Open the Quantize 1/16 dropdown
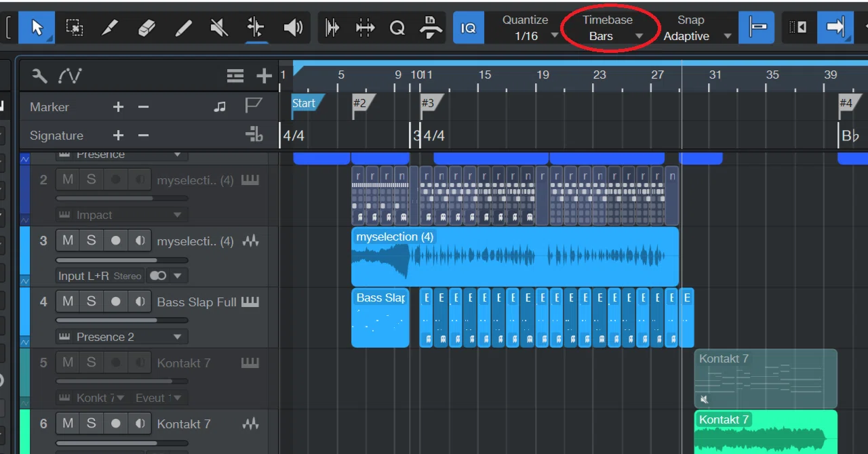 click(529, 28)
